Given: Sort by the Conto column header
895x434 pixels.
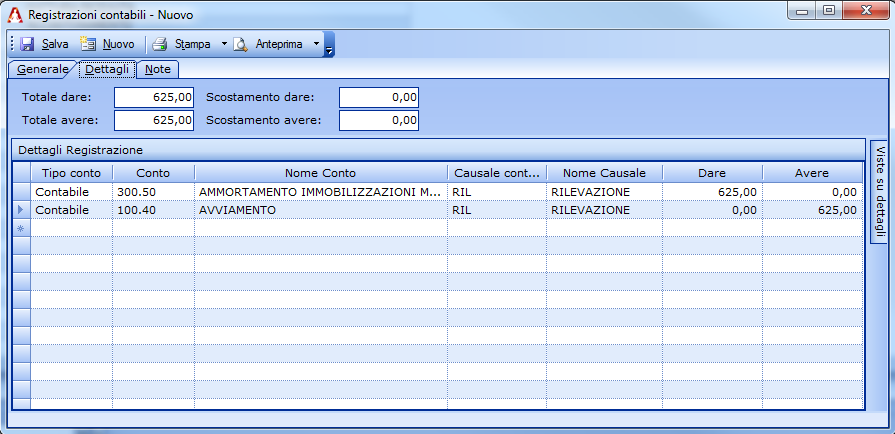Looking at the screenshot, I should (x=153, y=173).
